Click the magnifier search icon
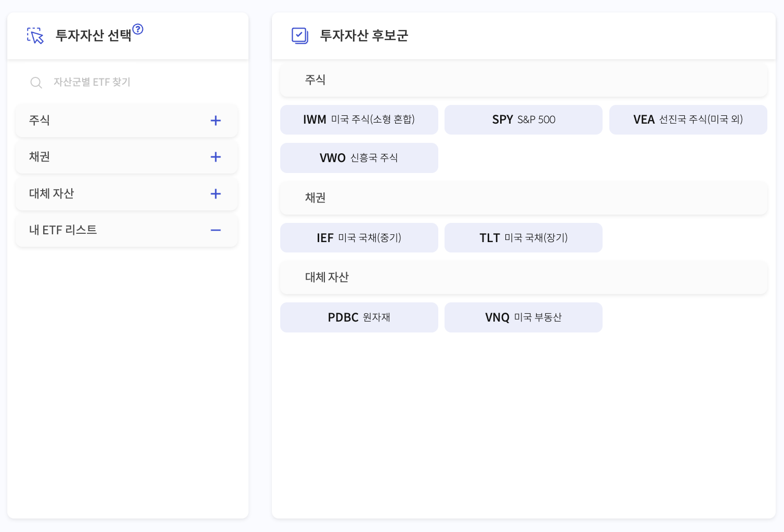 point(36,83)
